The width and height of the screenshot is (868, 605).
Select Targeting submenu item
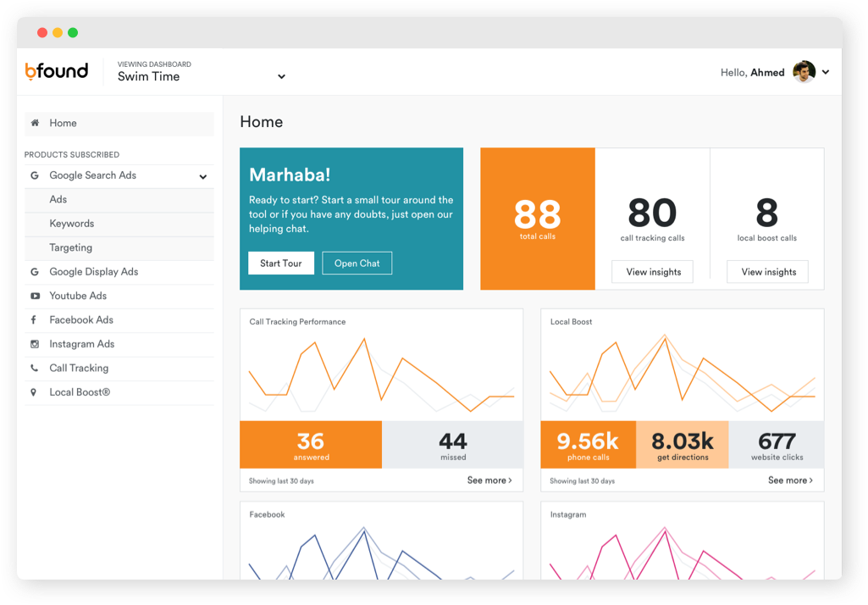coord(119,248)
